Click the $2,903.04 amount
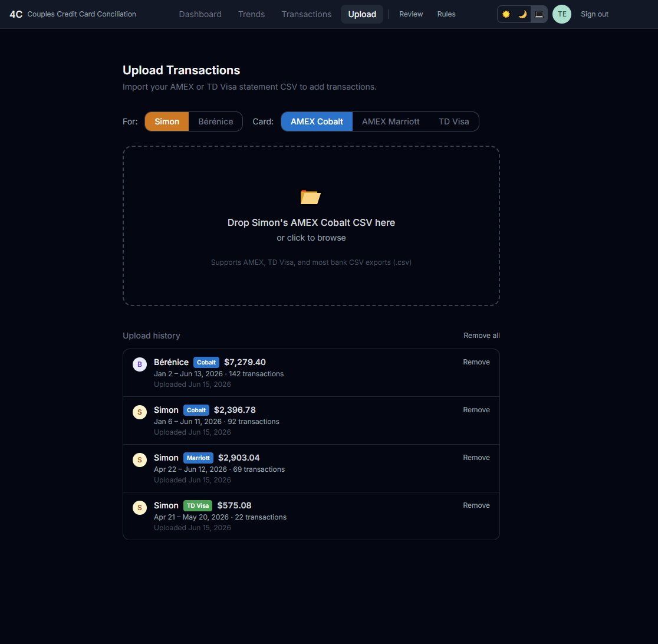This screenshot has height=644, width=658. [239, 458]
